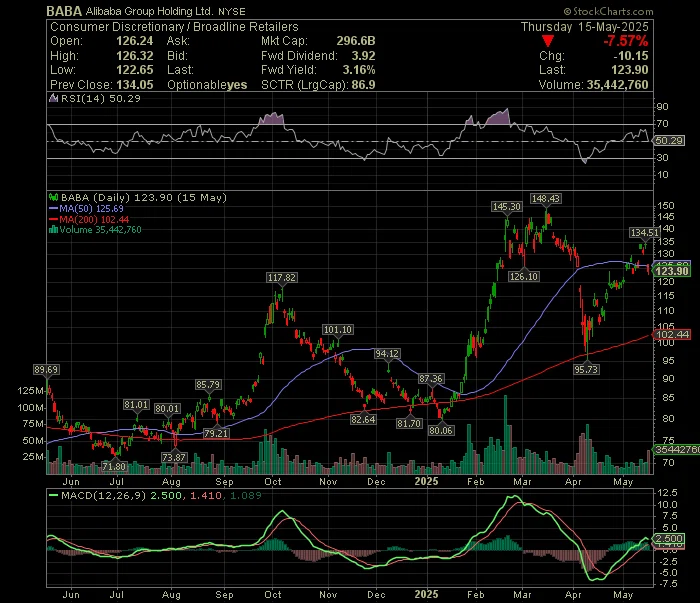Click the 102.44 MA(200) axis tag
This screenshot has width=700, height=603.
[x=672, y=335]
